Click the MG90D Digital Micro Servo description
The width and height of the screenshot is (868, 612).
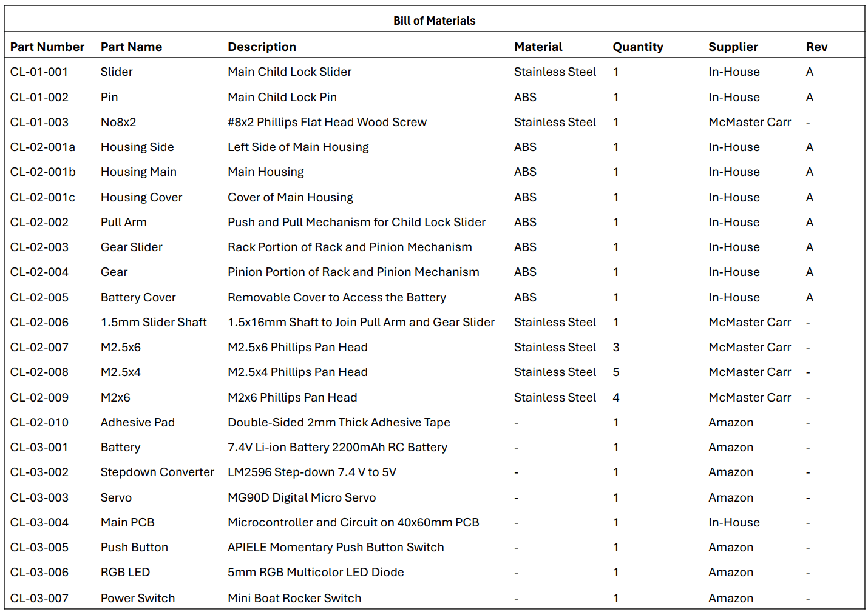tap(302, 497)
